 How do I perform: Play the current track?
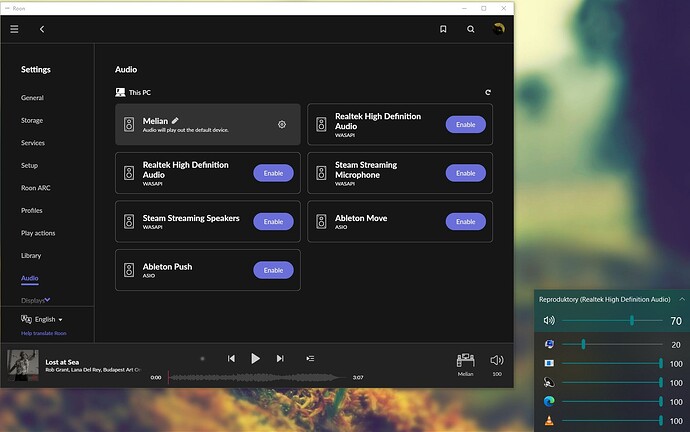click(255, 359)
